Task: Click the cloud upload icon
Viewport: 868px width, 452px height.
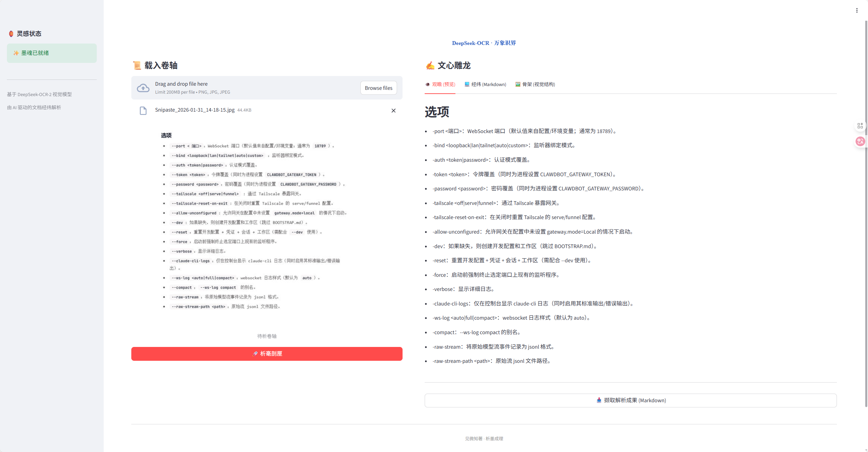Action: click(x=143, y=88)
